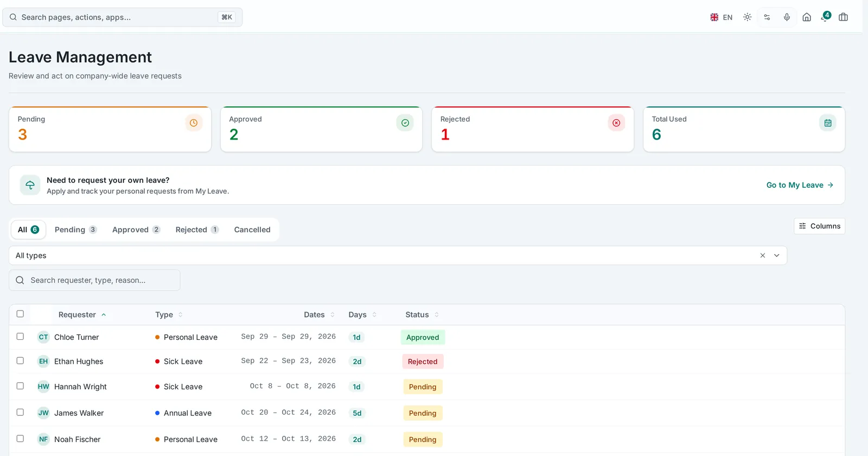
Task: Open the customization sliders icon
Action: 767,17
